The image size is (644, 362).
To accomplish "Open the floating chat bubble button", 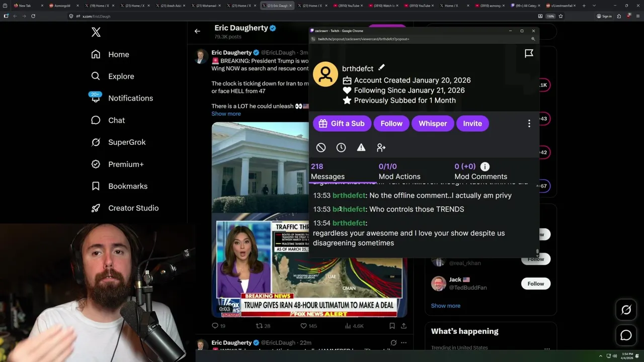I will click(x=626, y=335).
